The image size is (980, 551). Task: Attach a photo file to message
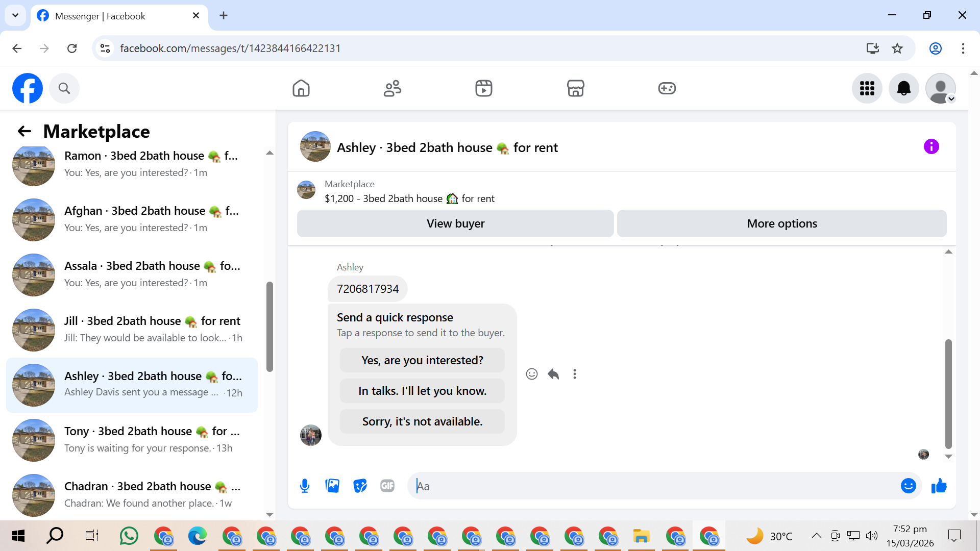[x=332, y=486]
